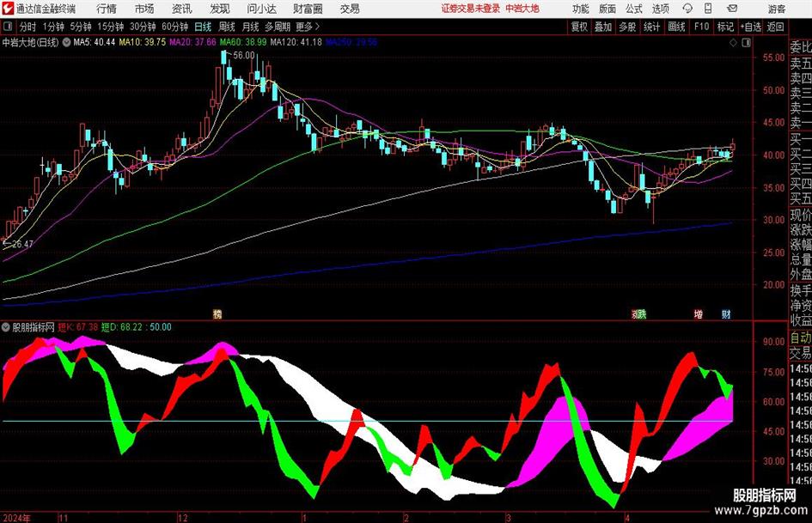Viewport: 812px width, 523px height.
Task: Click the MA20: 37.66 label
Action: pyautogui.click(x=192, y=42)
